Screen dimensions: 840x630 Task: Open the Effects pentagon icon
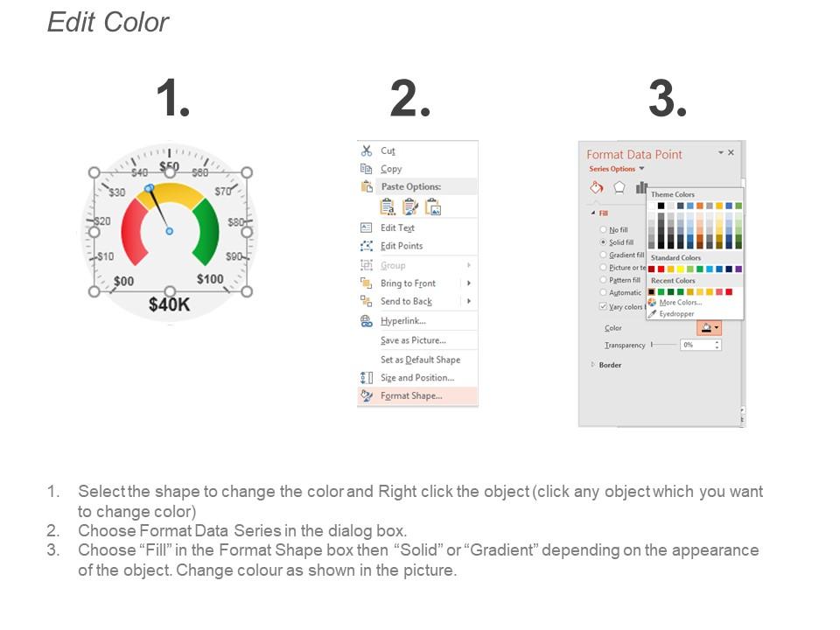click(x=620, y=186)
